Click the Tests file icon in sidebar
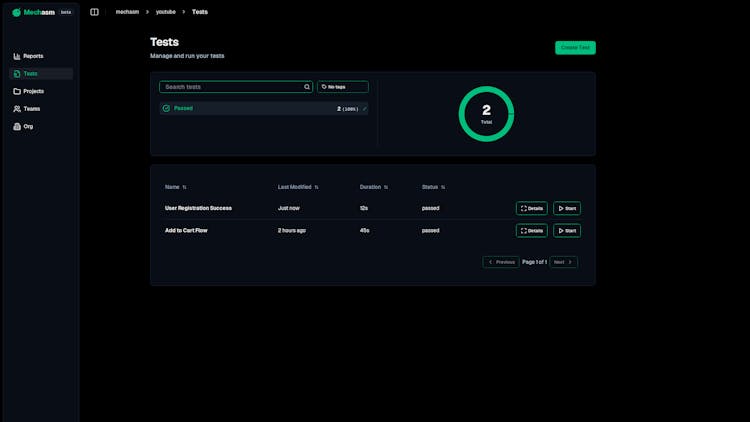Image resolution: width=750 pixels, height=422 pixels. point(17,74)
